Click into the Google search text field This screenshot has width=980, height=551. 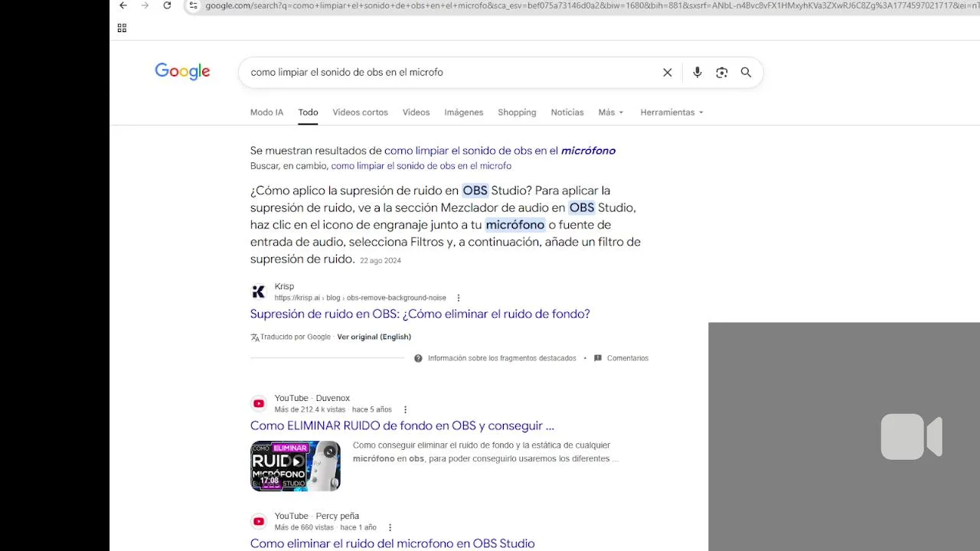pos(452,73)
